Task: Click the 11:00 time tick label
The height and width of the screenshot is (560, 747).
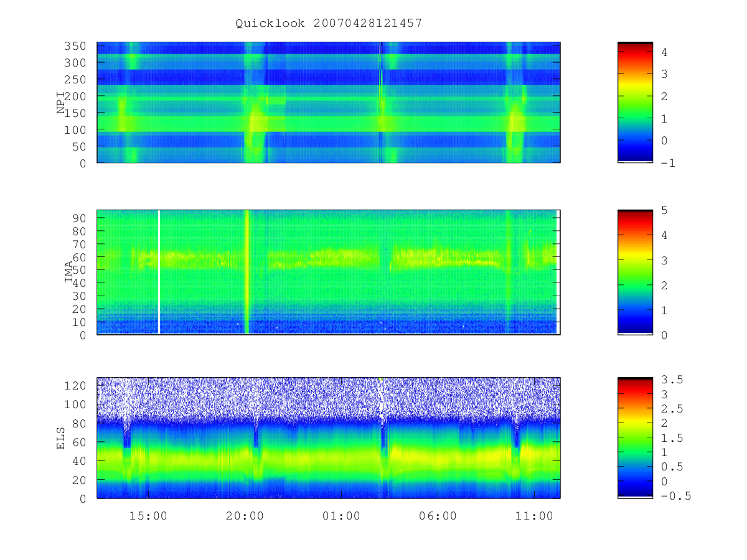Action: (534, 516)
